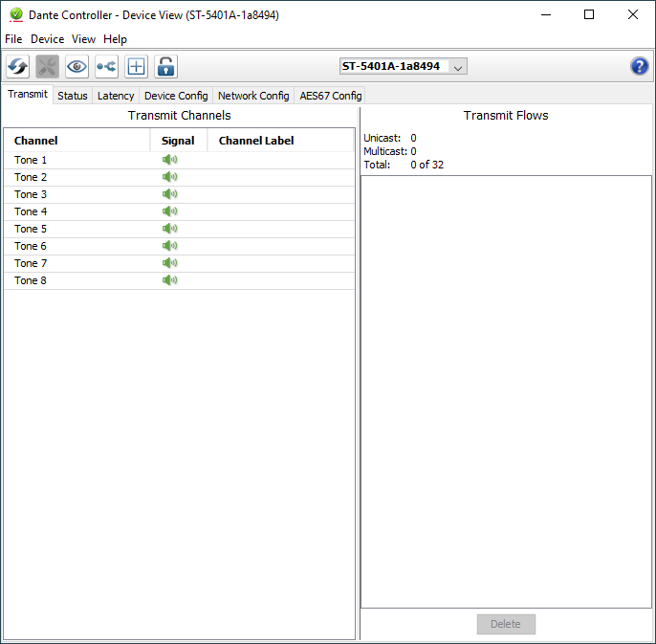Open the Create Multicast Flow icon
This screenshot has width=656, height=644.
pyautogui.click(x=106, y=66)
